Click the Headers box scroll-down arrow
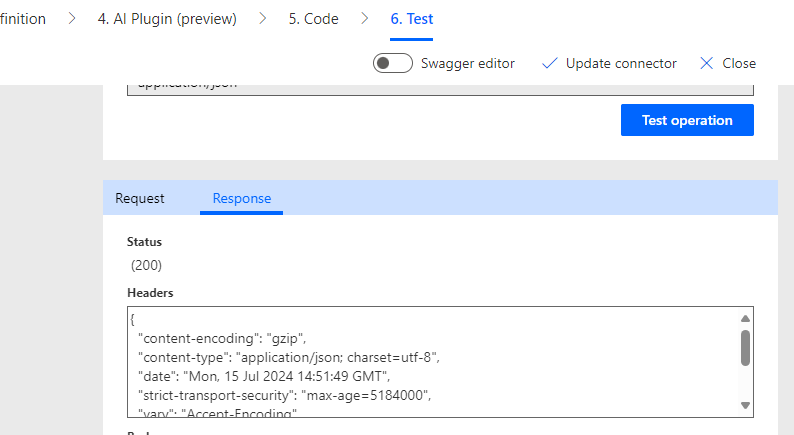Viewport: 794px width, 435px height. 745,405
